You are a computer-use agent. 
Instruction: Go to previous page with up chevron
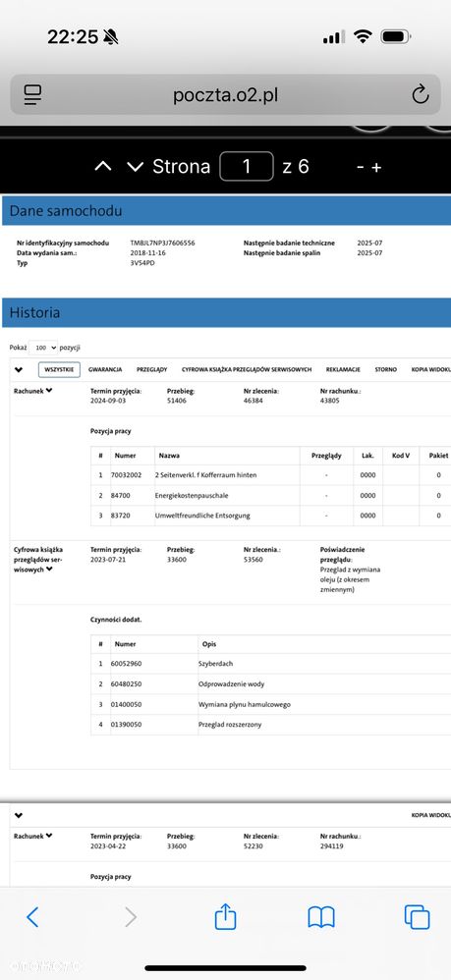pos(103,167)
